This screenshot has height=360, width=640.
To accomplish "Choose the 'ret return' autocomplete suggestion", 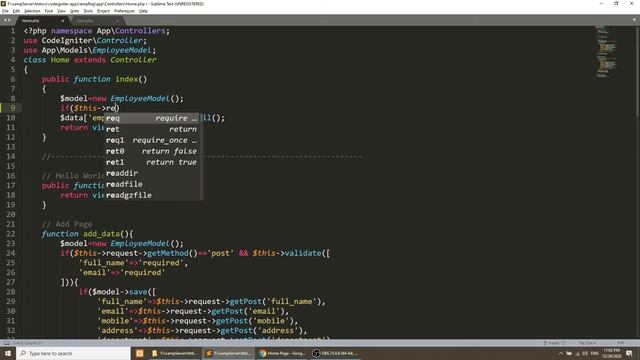I will [151, 129].
